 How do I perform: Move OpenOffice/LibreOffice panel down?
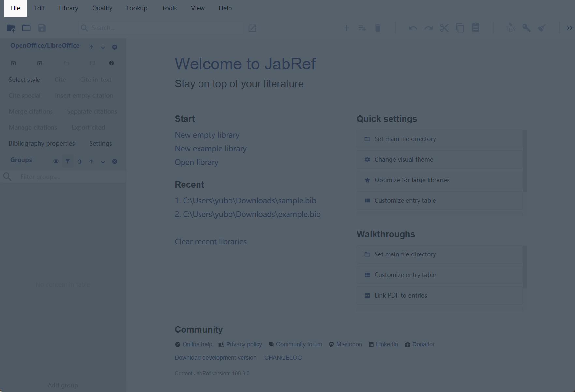103,47
